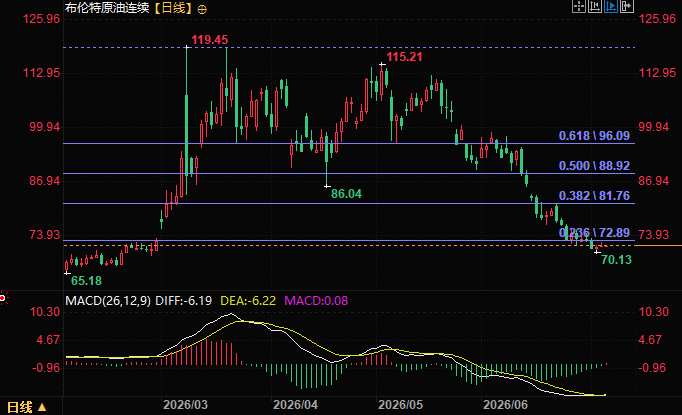Click the crosshair cursor icon in the top toolbar

578,6
